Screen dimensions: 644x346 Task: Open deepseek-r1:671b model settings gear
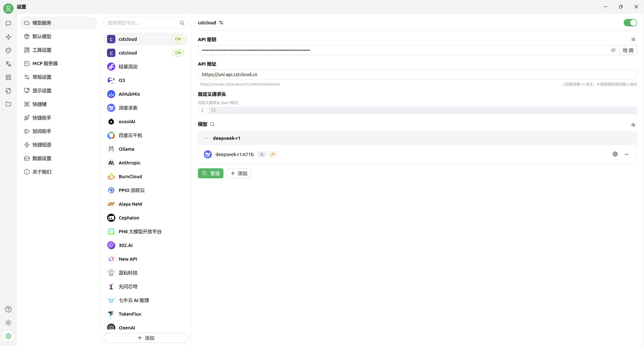(x=615, y=154)
